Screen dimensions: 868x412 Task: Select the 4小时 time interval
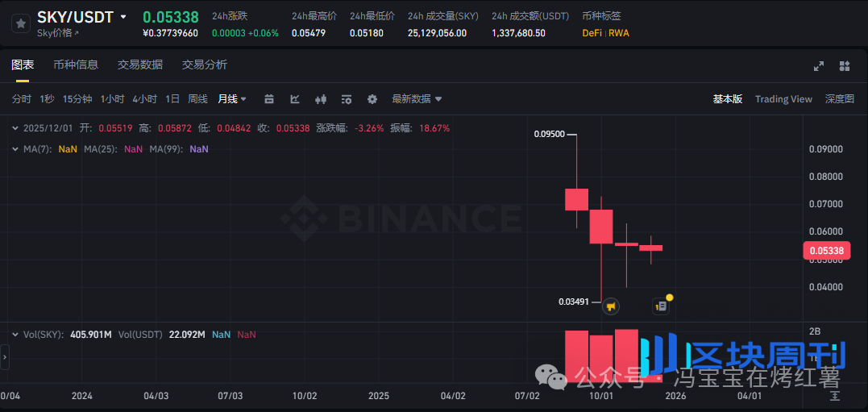pyautogui.click(x=144, y=99)
